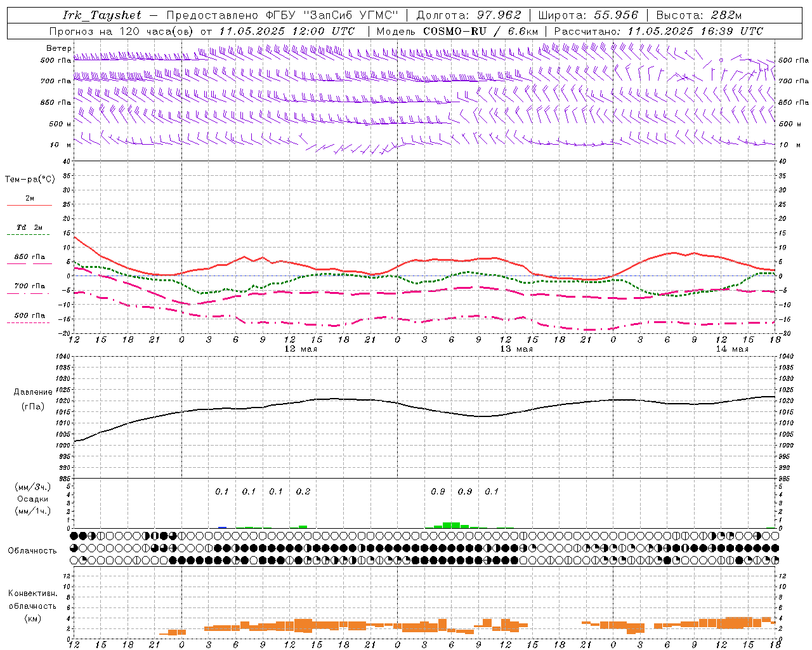The height and width of the screenshot is (650, 812).
Task: Select the longitude text "Долгота: 97.962"
Action: click(x=468, y=15)
